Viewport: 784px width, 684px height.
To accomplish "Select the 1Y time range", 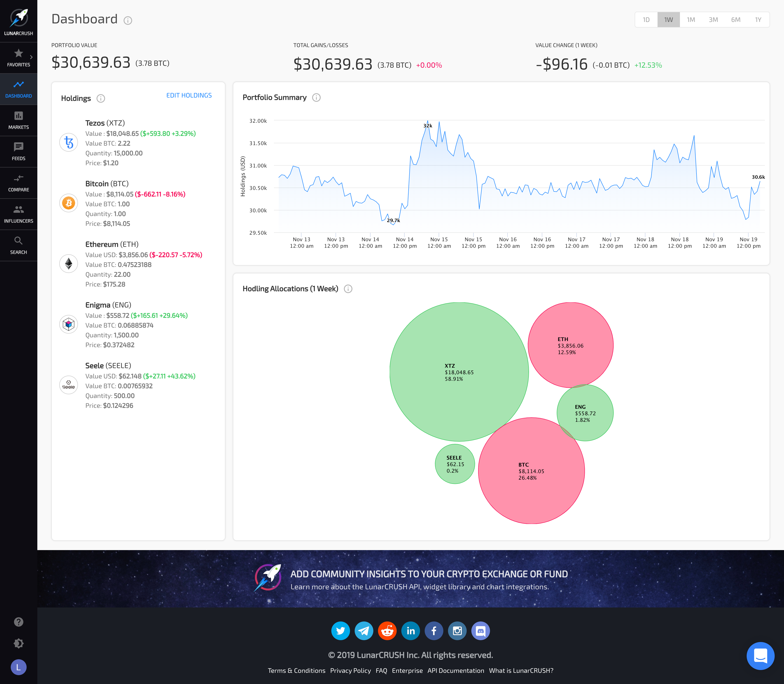I will tap(758, 20).
